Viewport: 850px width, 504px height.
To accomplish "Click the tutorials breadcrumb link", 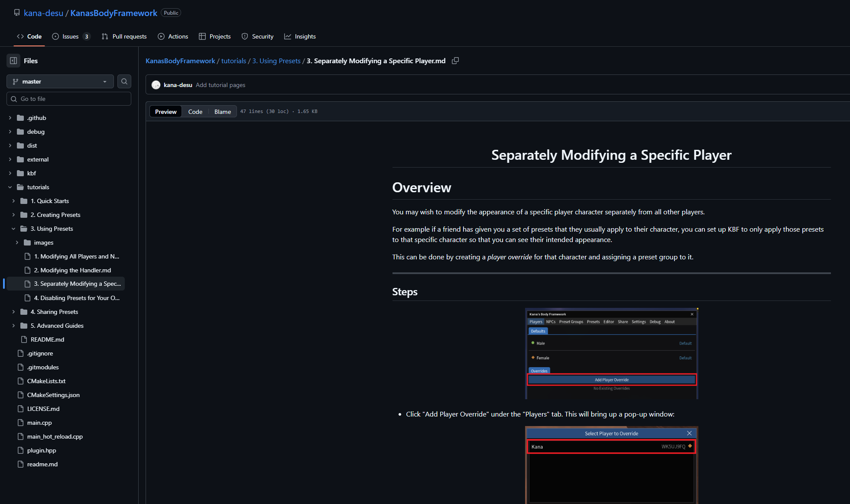I will tap(234, 61).
